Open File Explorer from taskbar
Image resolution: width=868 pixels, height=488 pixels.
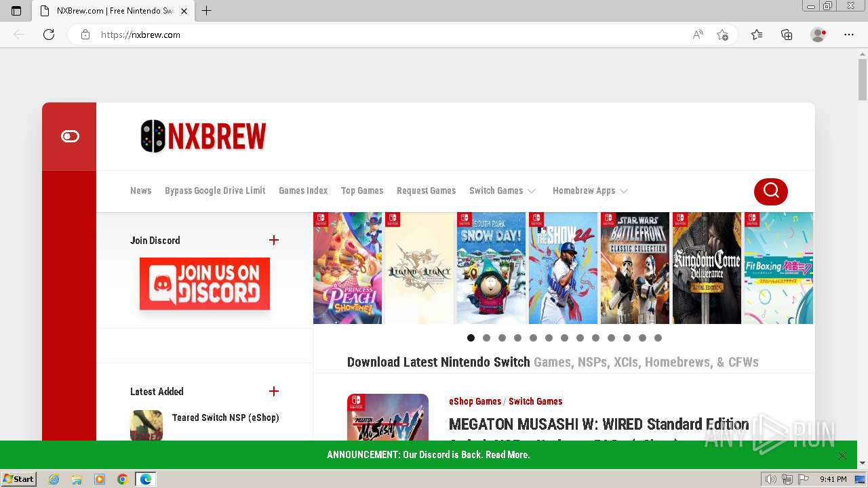coord(77,479)
